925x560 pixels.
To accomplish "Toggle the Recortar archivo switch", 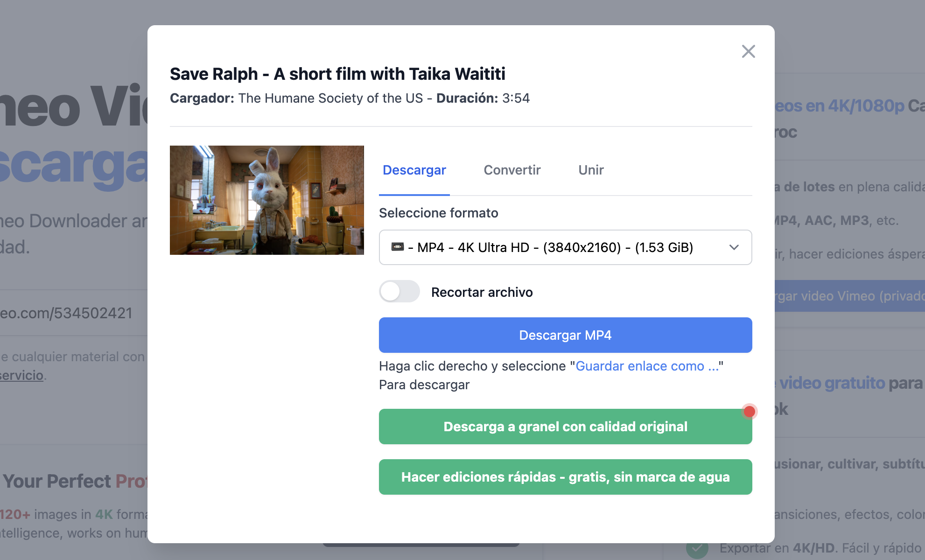I will coord(399,291).
